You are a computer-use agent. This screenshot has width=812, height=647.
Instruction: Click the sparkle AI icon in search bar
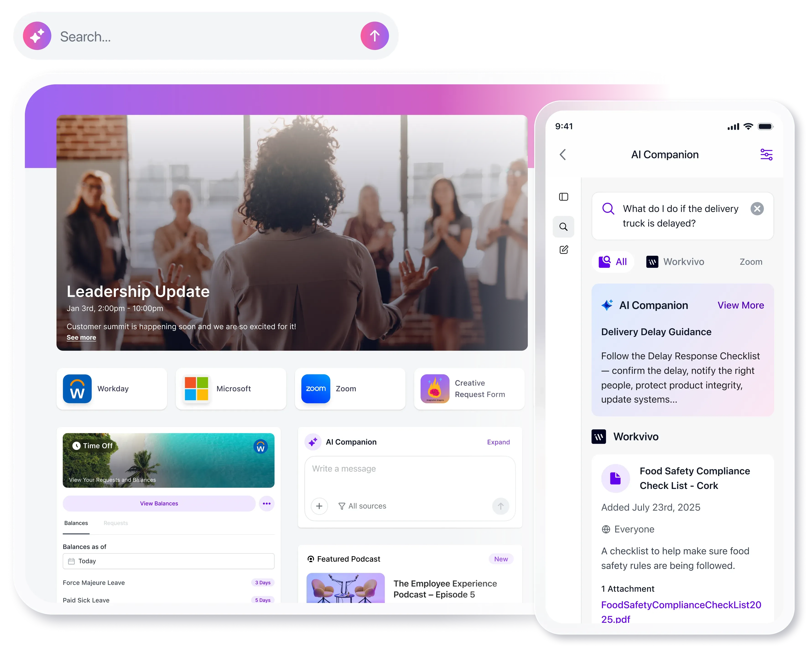click(x=37, y=36)
